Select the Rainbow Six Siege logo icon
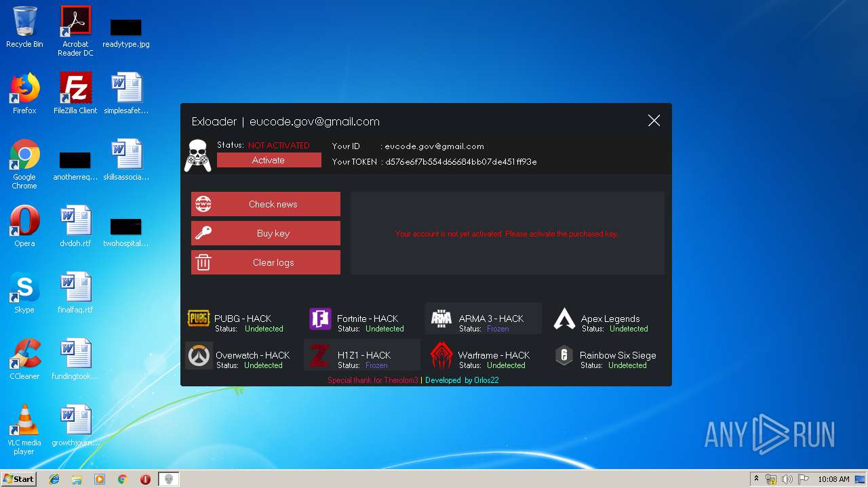 point(564,355)
